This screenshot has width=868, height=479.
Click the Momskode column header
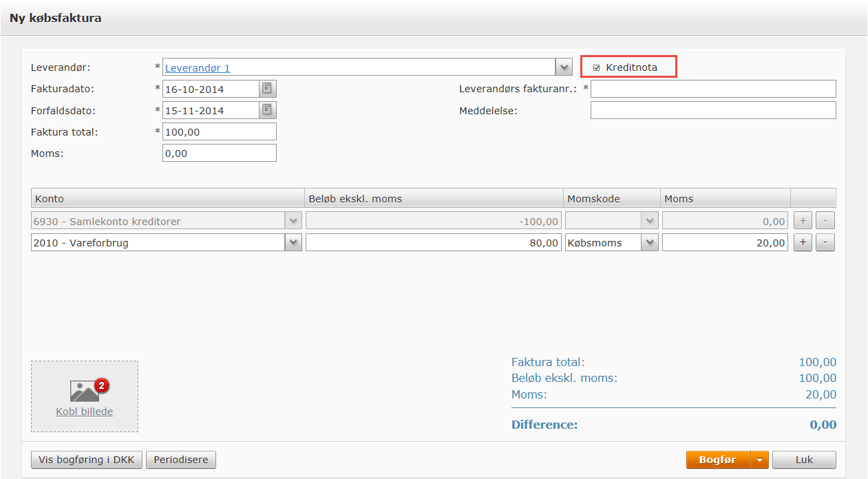pyautogui.click(x=611, y=198)
